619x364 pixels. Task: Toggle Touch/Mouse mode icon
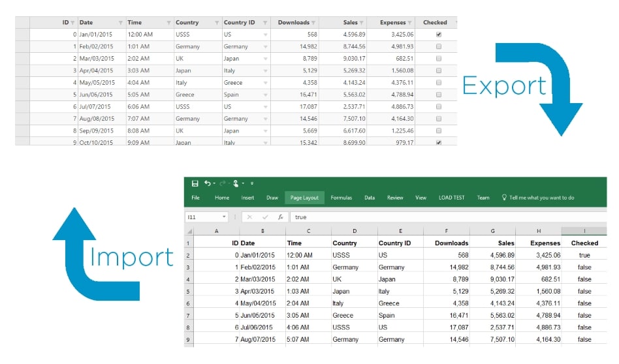(236, 183)
